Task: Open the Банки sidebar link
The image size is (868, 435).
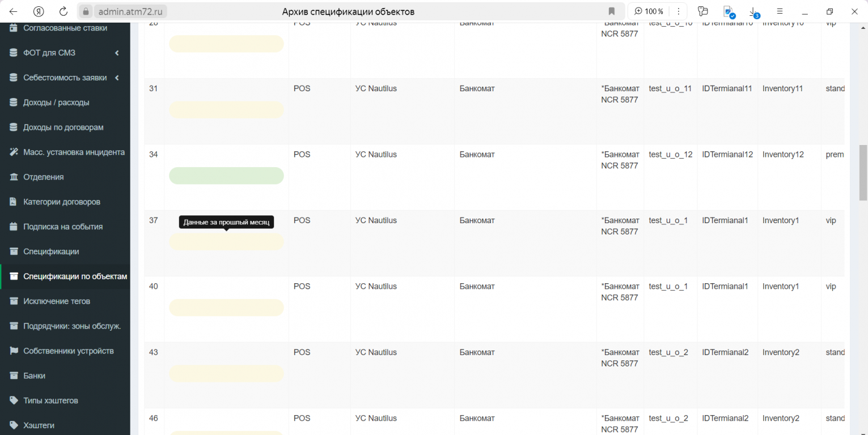Action: [x=34, y=376]
